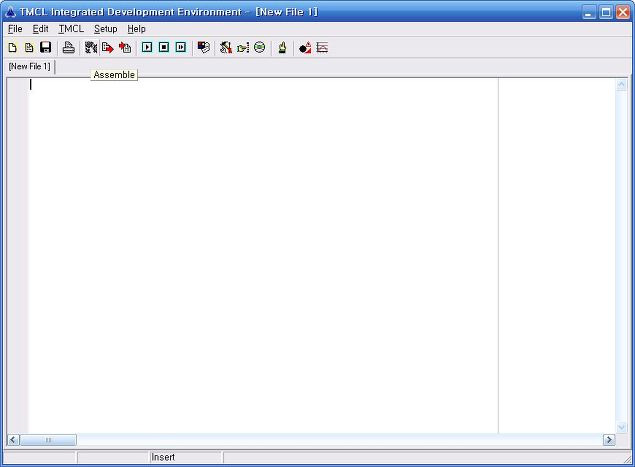Click the horizontal scrollbar left arrow
This screenshot has width=635, height=467.
tap(13, 440)
